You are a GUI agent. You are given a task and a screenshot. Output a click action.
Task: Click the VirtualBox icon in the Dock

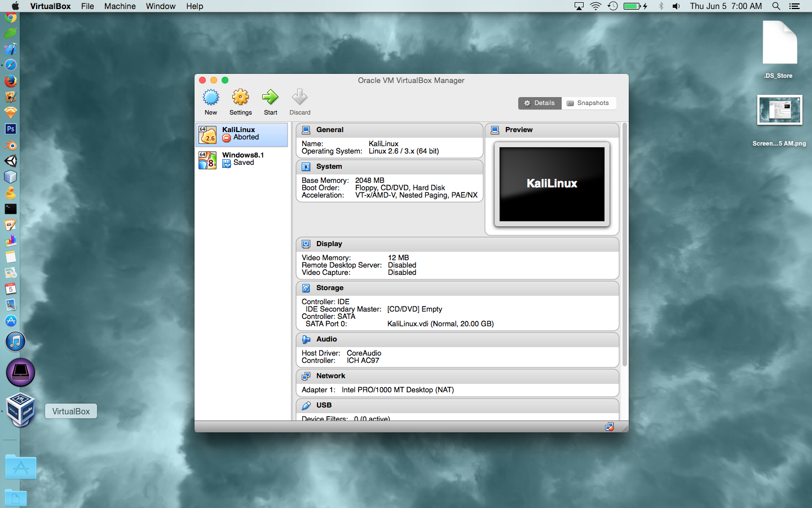(x=21, y=410)
